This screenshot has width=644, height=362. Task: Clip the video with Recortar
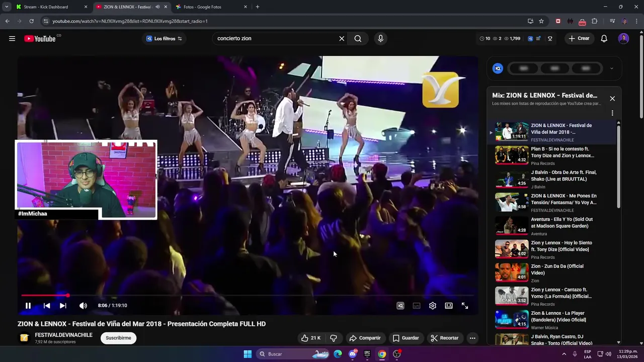[x=445, y=338]
